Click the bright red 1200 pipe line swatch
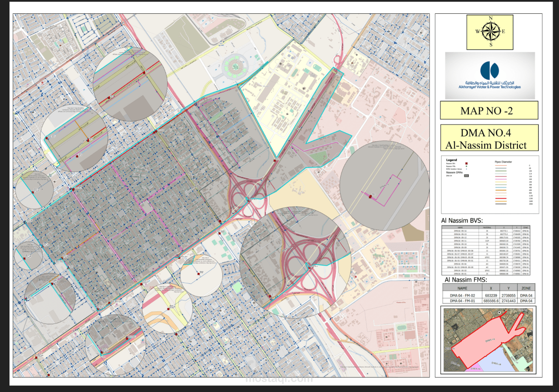This screenshot has width=559, height=392. click(x=501, y=199)
